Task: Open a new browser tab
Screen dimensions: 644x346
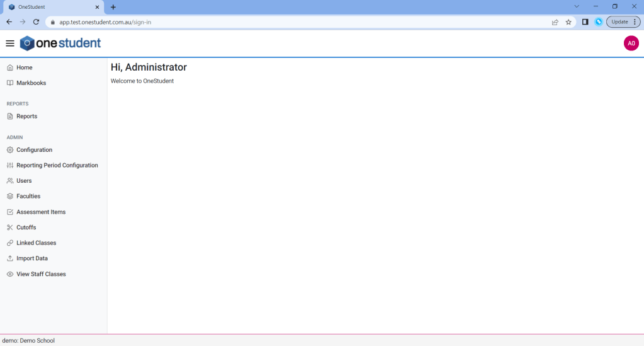Action: click(x=113, y=7)
